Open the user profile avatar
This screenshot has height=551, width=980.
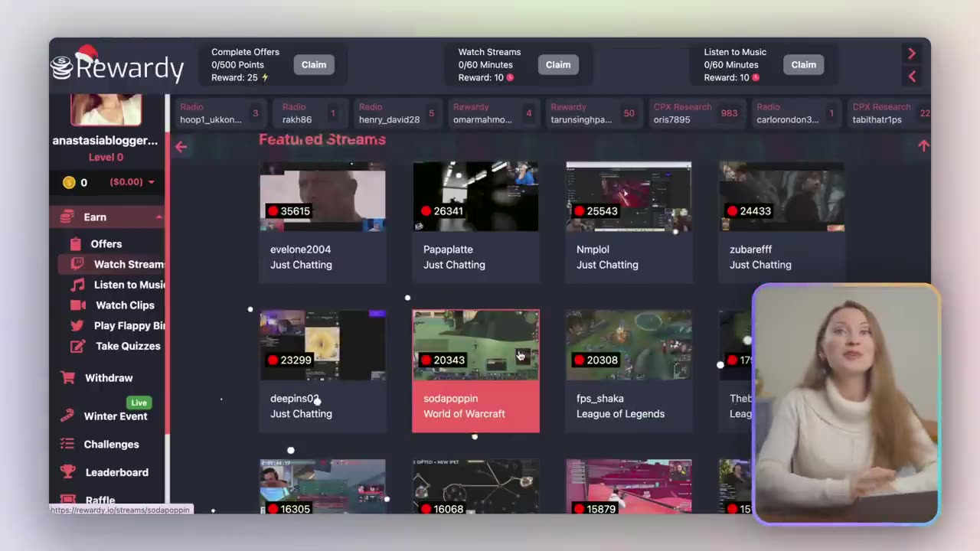pos(106,109)
